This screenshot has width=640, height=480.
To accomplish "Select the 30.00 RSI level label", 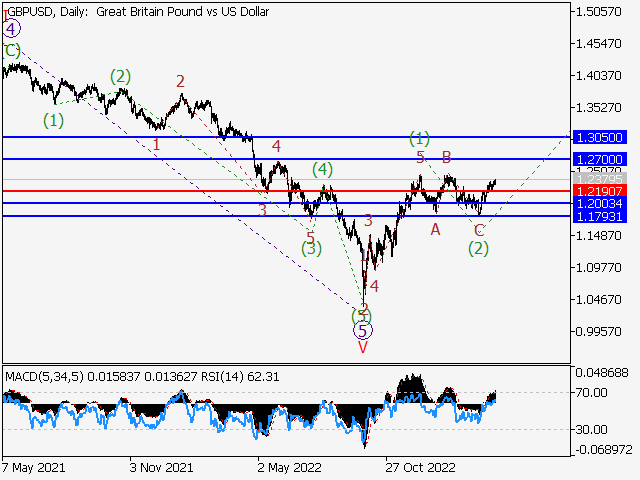I will [591, 429].
